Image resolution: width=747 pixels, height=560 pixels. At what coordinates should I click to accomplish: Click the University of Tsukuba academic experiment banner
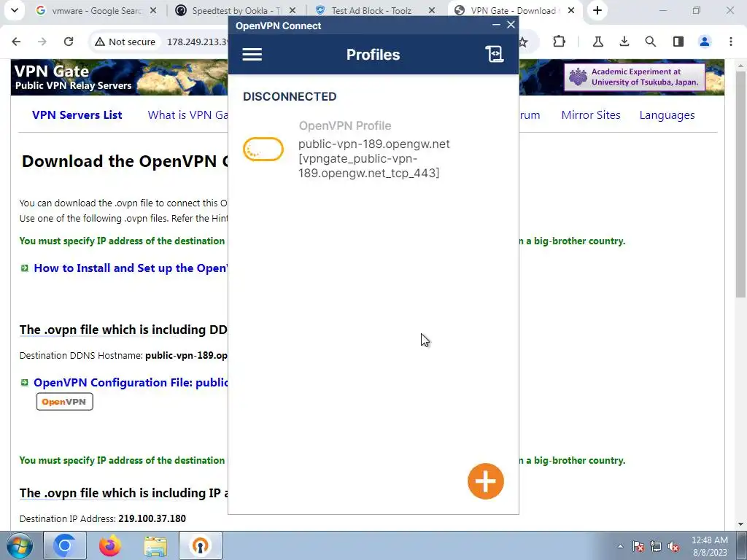coord(634,77)
